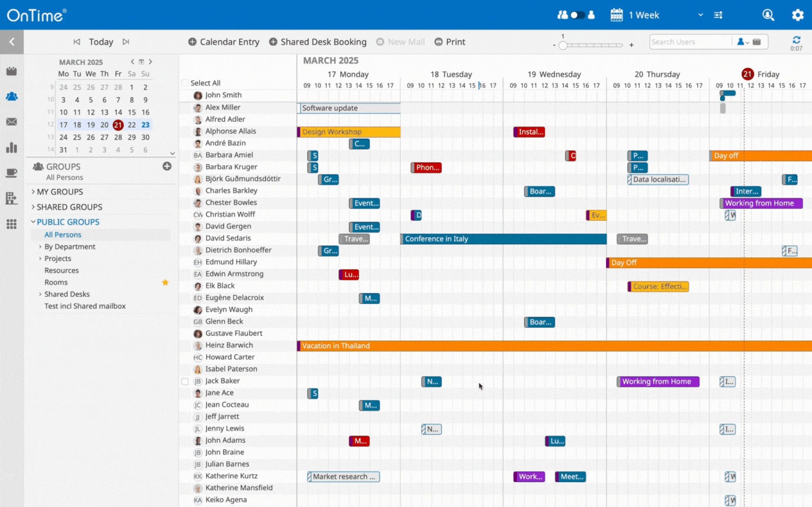The height and width of the screenshot is (507, 812).
Task: Check the Select All checkbox
Action: click(185, 83)
